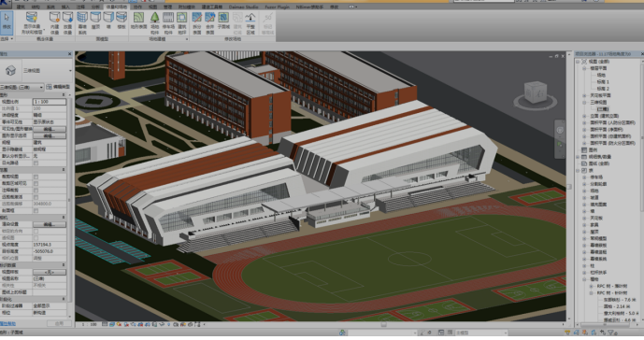
Task: Open the Graded Region tool
Action: (250, 22)
